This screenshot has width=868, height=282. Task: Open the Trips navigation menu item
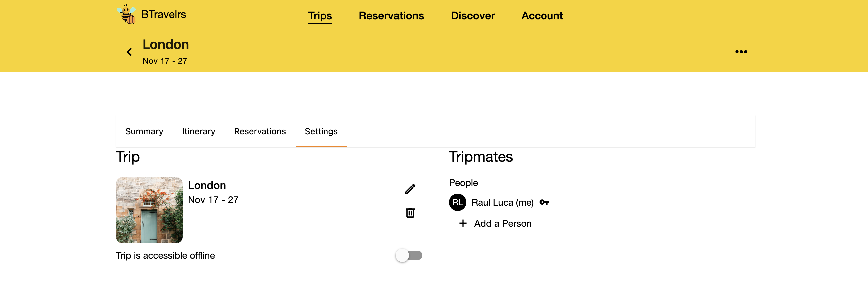320,16
